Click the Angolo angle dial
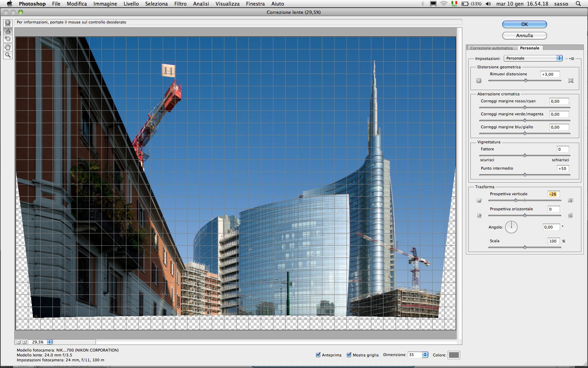 511,227
